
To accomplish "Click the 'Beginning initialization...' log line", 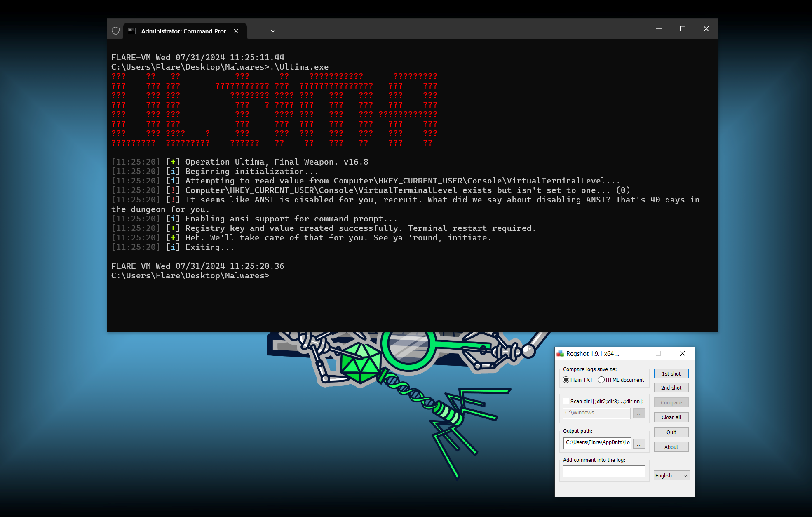I will tap(251, 171).
